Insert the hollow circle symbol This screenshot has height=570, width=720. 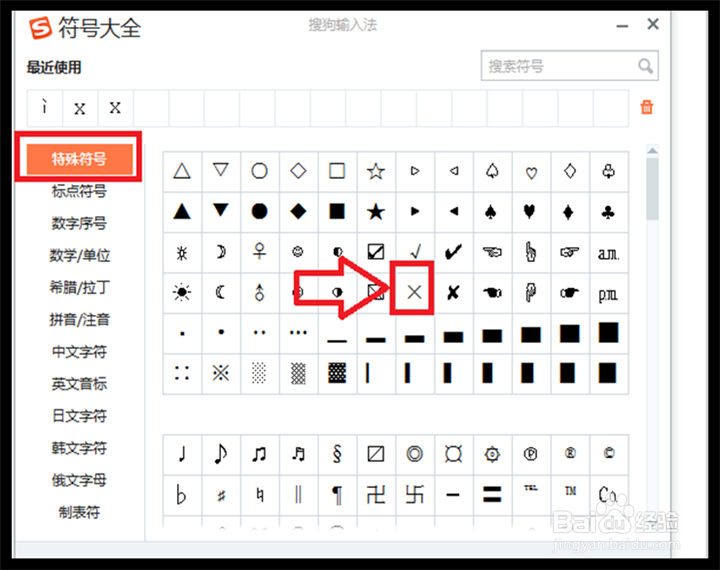259,171
